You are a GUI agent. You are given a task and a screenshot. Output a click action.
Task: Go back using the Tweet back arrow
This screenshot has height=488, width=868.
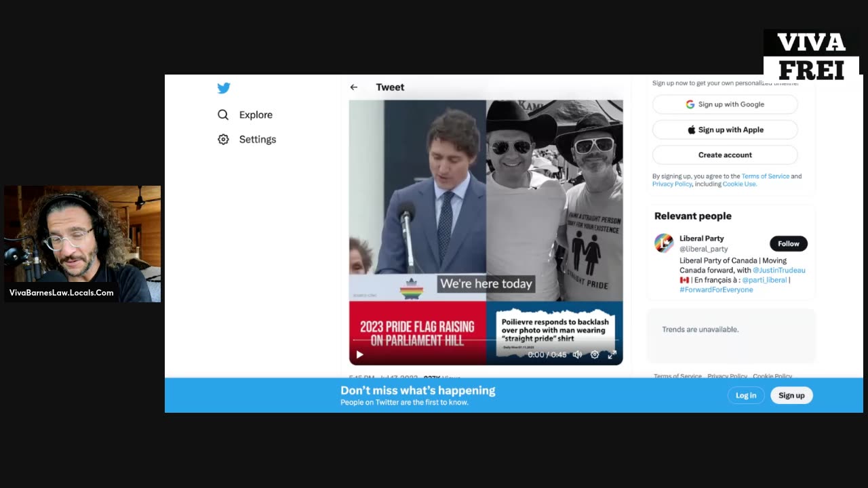click(x=353, y=87)
